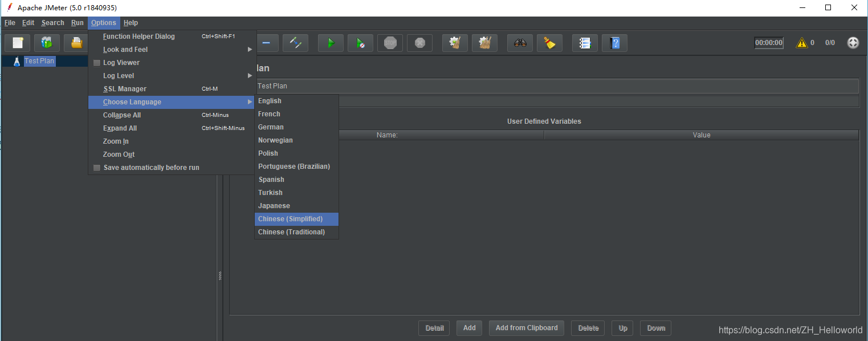This screenshot has height=341, width=868.
Task: Click the Clear results broom icon
Action: [455, 43]
